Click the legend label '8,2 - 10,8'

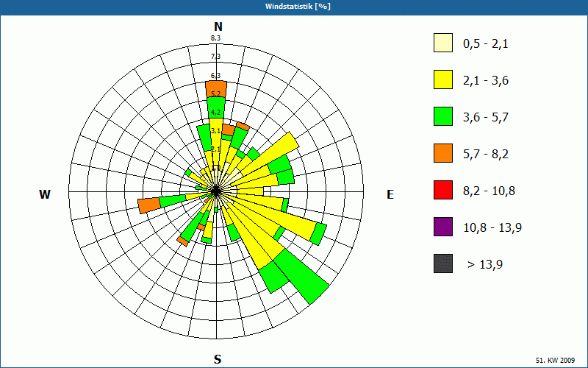[x=489, y=191]
